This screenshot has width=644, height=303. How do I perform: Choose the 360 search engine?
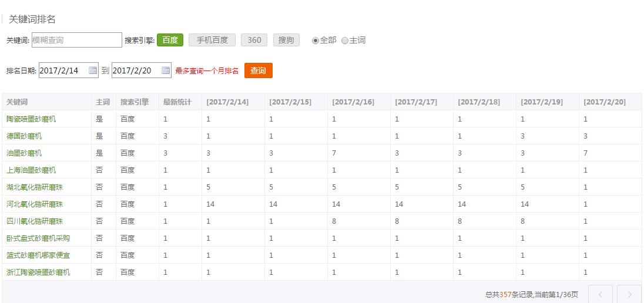254,40
